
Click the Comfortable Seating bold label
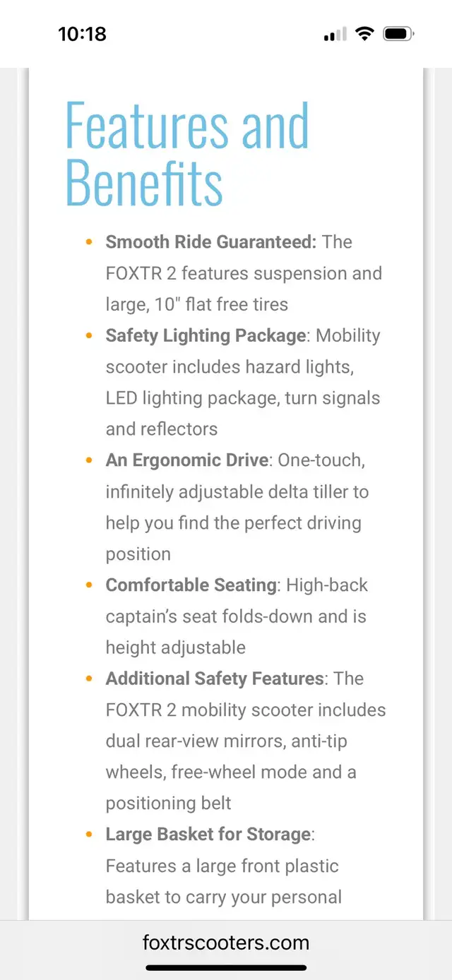click(191, 585)
